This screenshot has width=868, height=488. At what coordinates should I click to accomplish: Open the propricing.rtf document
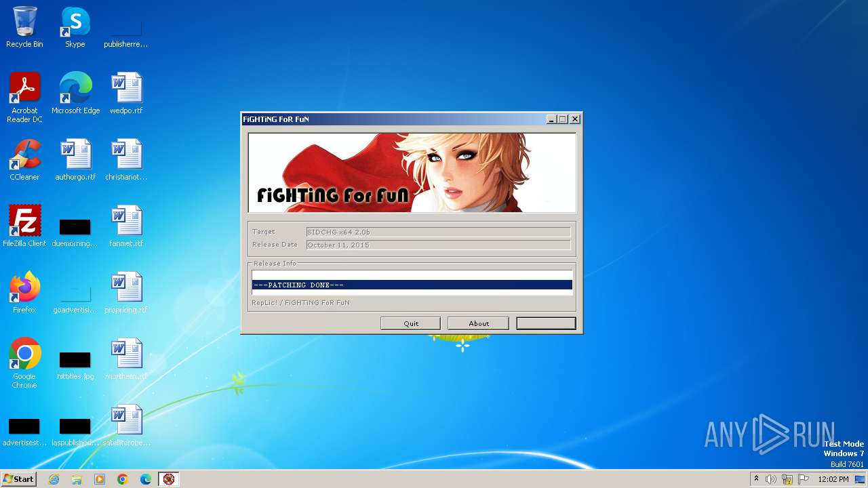pyautogui.click(x=126, y=292)
